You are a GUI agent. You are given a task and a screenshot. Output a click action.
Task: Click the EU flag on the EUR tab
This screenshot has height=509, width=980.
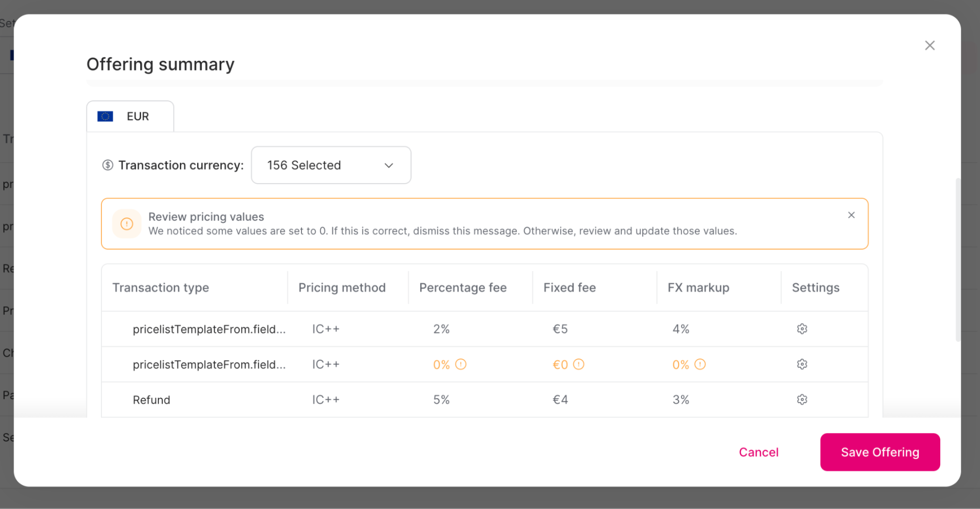[104, 116]
